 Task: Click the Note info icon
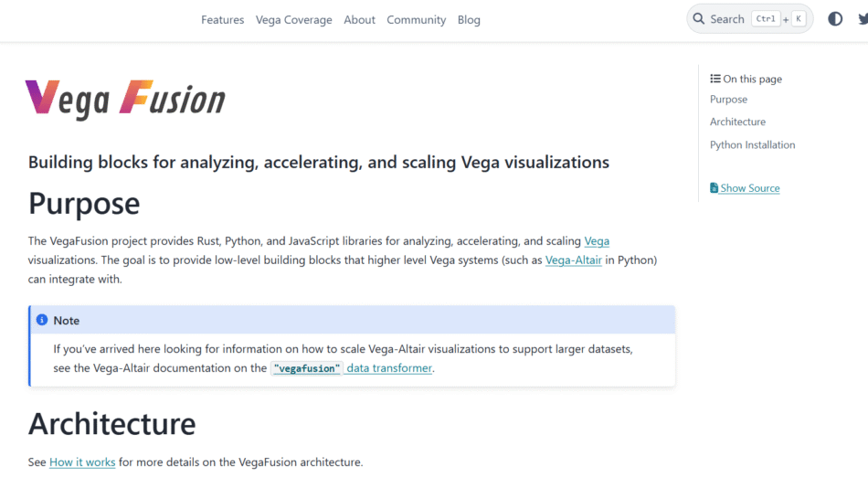(41, 320)
